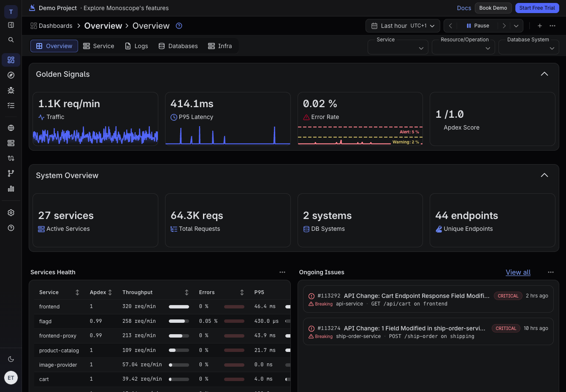Click the Dashboards breadcrumb
This screenshot has height=392, width=566.
[x=51, y=26]
